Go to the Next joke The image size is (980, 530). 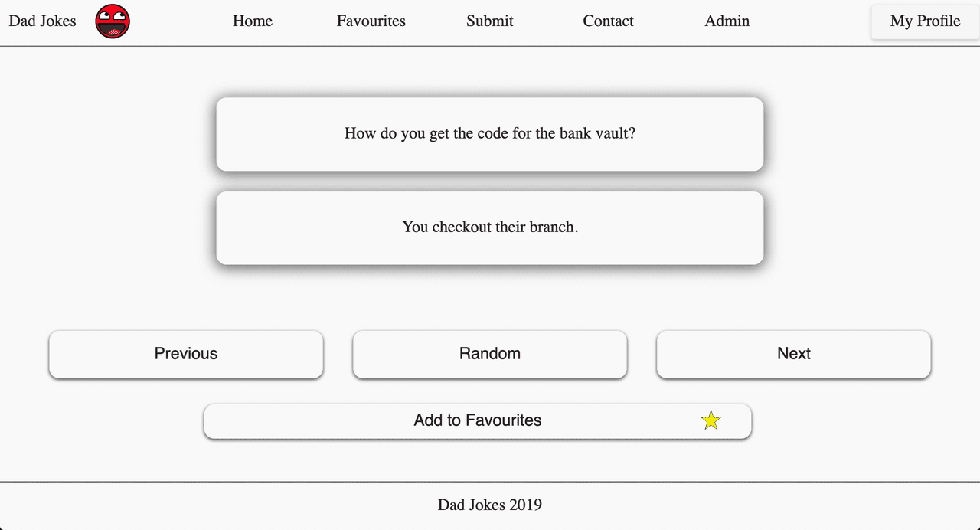pos(793,354)
